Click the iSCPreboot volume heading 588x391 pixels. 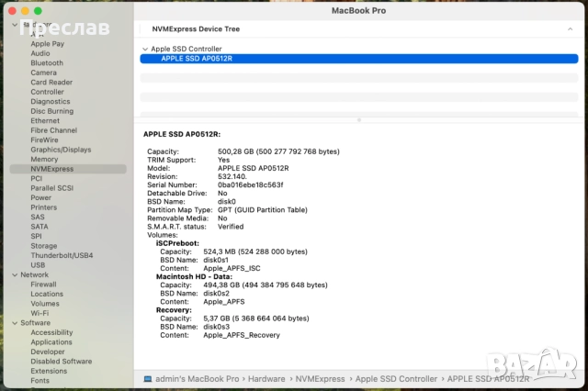[177, 243]
